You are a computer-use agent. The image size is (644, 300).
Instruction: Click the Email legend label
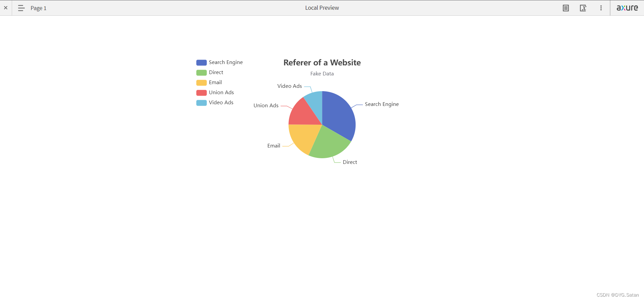tap(215, 82)
